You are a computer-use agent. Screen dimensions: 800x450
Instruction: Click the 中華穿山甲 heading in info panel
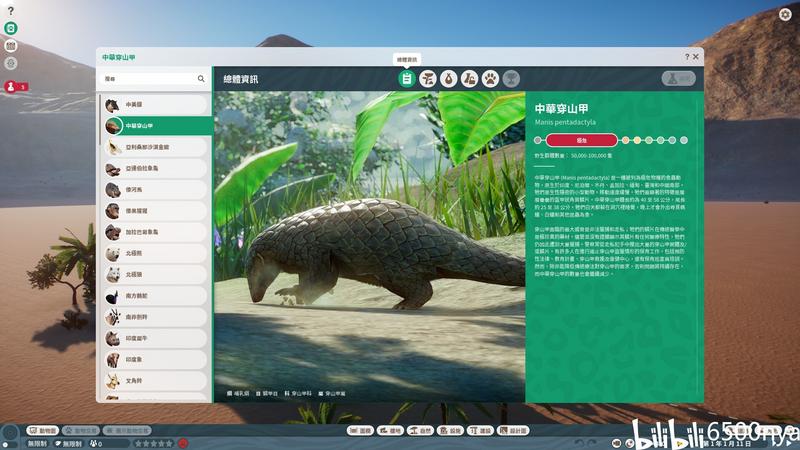coord(561,108)
